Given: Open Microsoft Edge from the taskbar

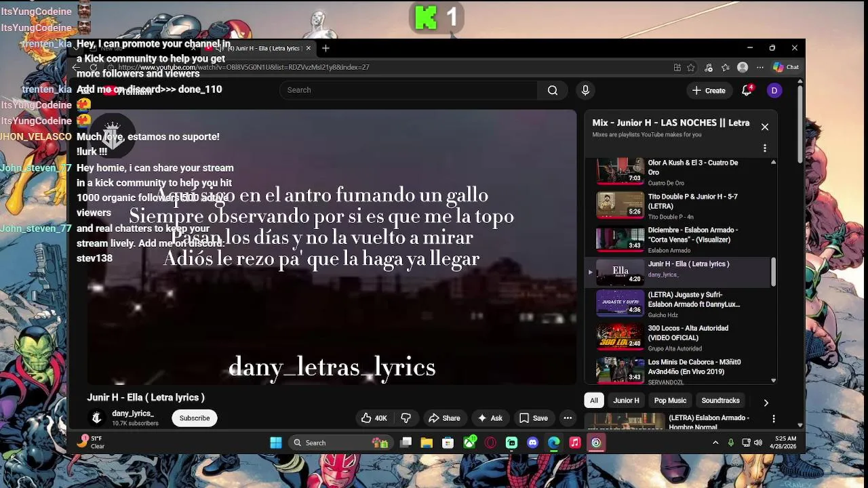Looking at the screenshot, I should pyautogui.click(x=554, y=443).
